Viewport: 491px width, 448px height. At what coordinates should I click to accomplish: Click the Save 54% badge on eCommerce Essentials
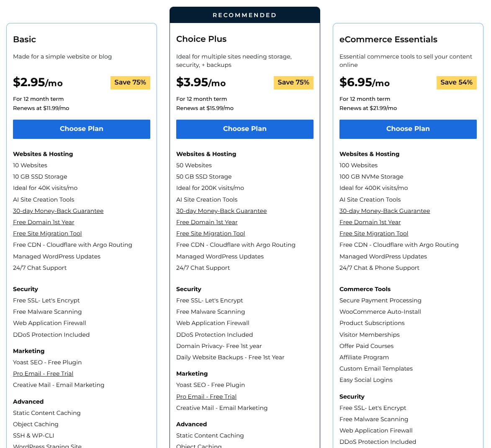(456, 82)
